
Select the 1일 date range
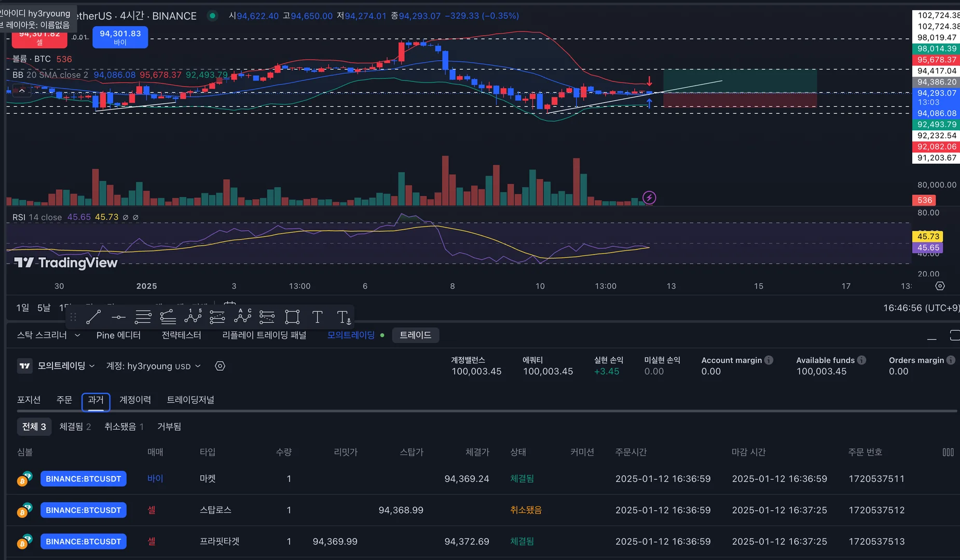coord(22,308)
